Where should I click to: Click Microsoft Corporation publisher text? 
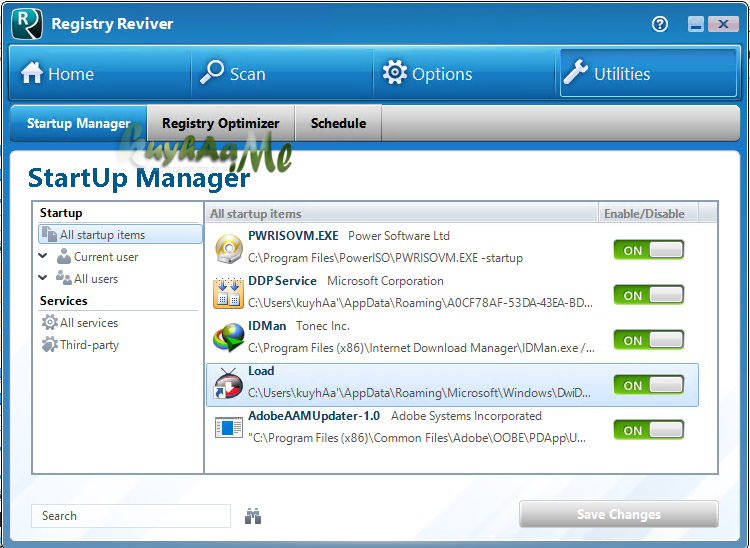coord(385,281)
